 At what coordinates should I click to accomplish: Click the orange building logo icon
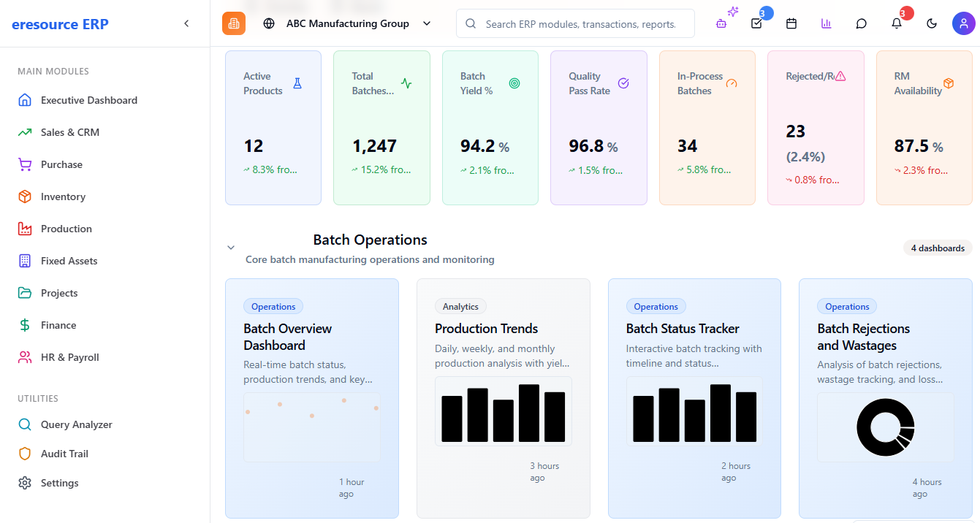(234, 23)
